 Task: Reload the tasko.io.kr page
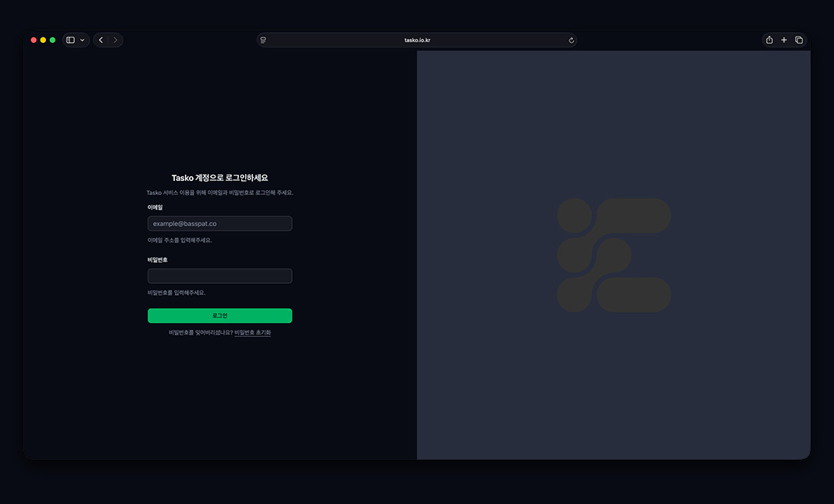tap(571, 40)
